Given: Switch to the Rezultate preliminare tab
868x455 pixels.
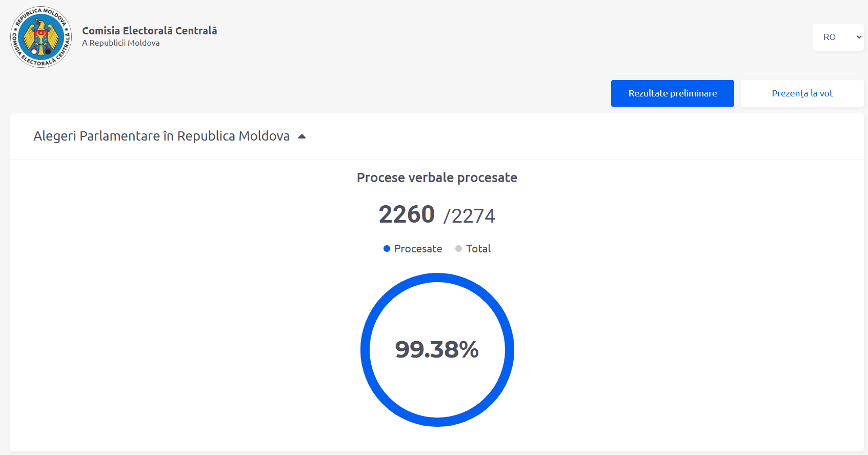Looking at the screenshot, I should click(x=672, y=93).
